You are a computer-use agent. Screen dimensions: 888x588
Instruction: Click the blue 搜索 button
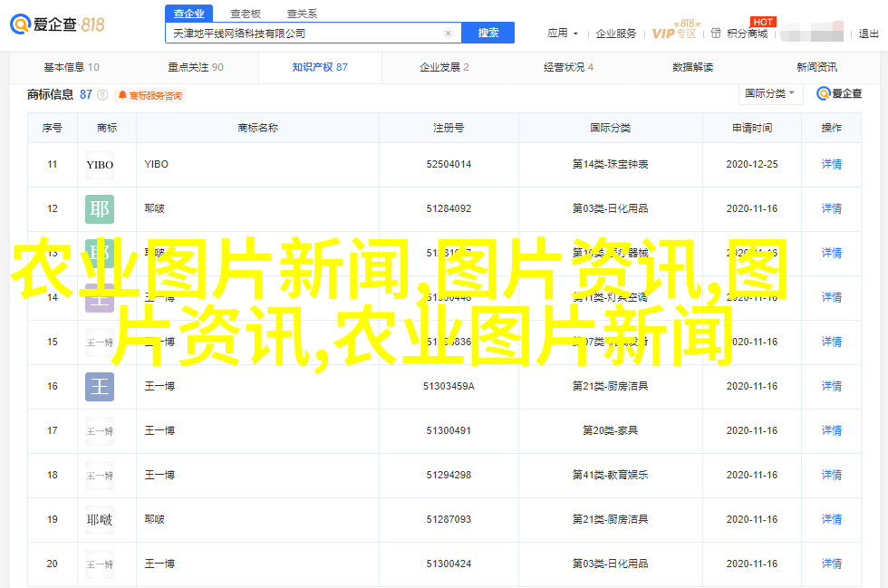point(488,33)
